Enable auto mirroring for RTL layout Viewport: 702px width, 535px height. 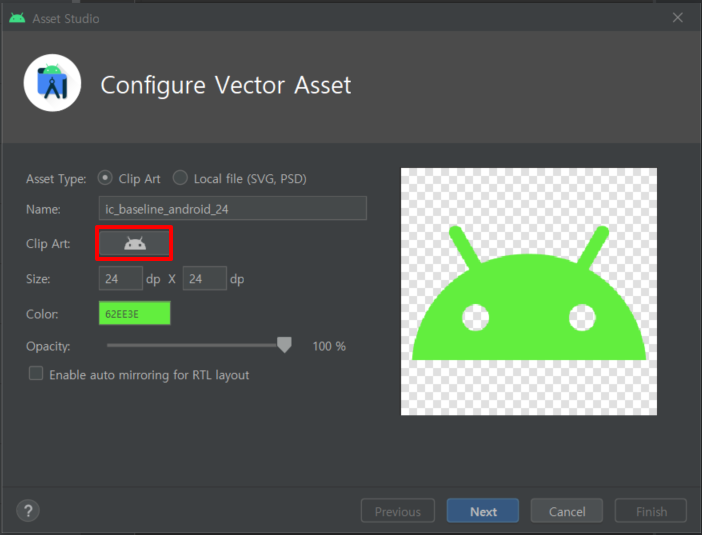36,373
